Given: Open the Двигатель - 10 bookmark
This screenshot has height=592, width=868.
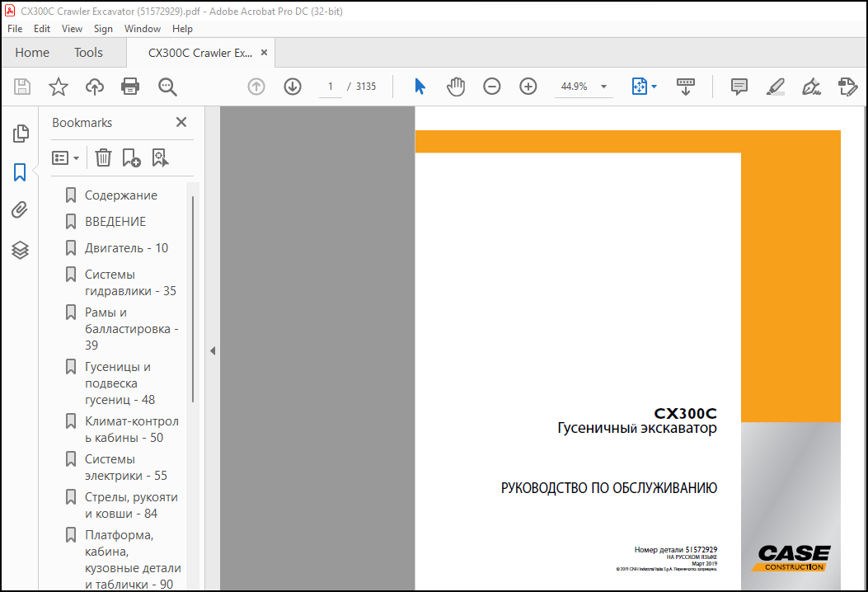Looking at the screenshot, I should pyautogui.click(x=126, y=248).
